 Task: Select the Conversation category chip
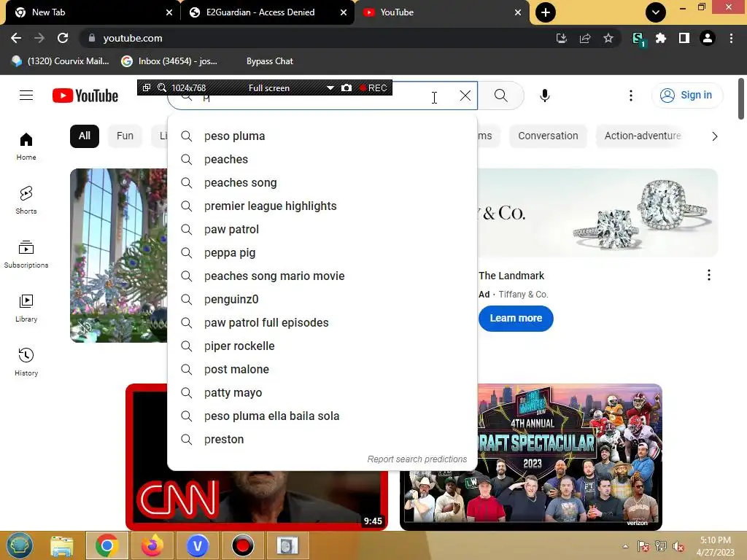(548, 136)
